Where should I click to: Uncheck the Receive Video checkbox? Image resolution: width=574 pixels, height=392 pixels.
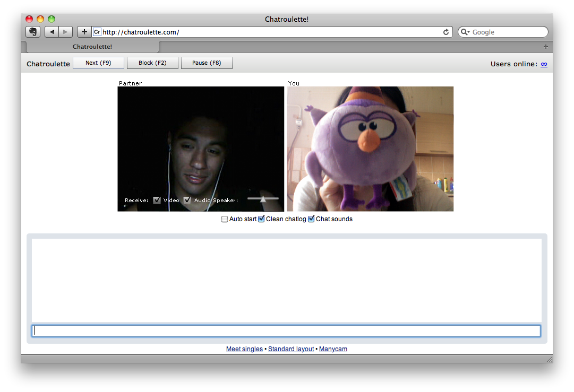(x=157, y=200)
